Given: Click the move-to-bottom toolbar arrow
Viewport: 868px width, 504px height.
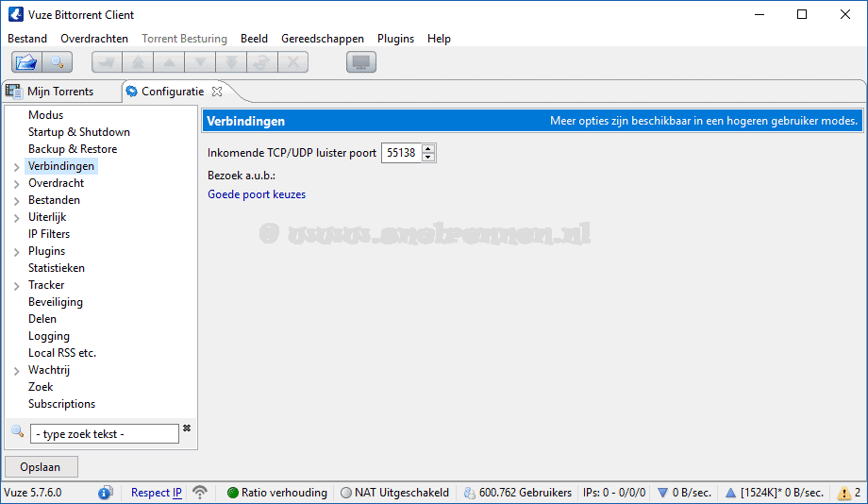Looking at the screenshot, I should (x=231, y=62).
